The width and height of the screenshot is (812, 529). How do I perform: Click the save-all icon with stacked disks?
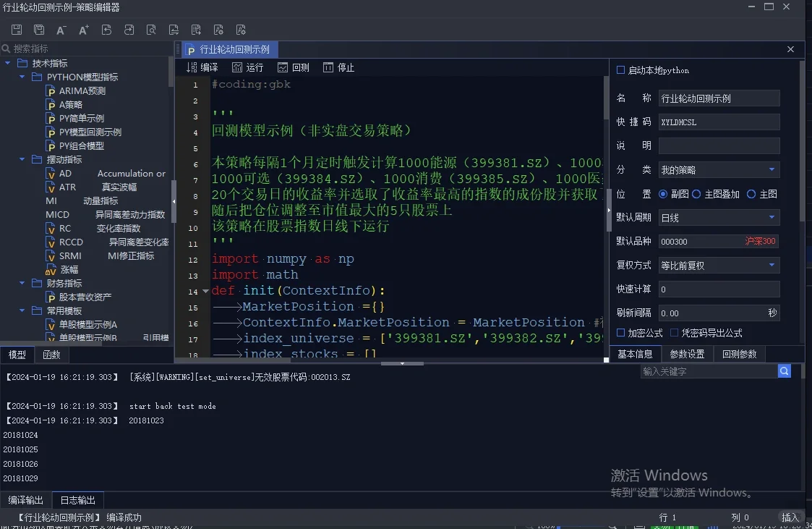tap(39, 30)
